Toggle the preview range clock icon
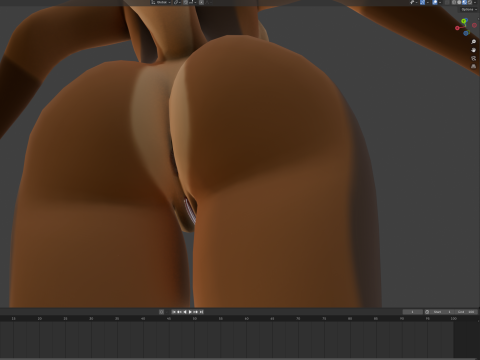This screenshot has width=480, height=360. pyautogui.click(x=427, y=312)
